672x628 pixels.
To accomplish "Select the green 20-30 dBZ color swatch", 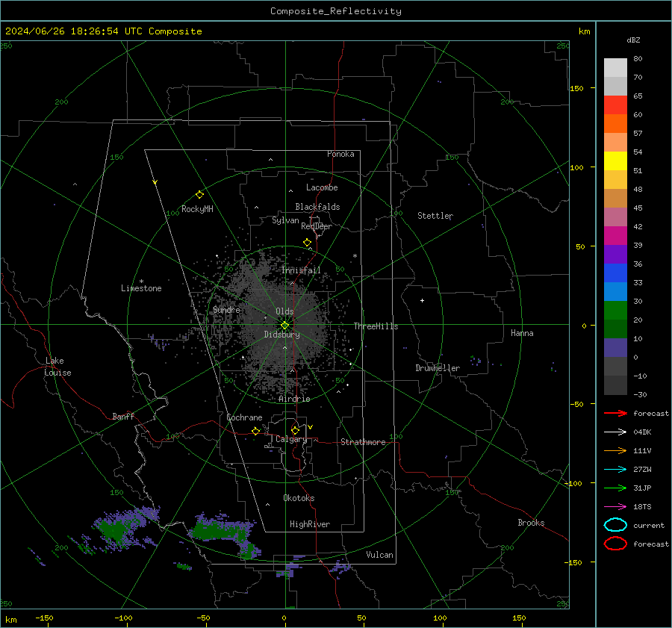I will pyautogui.click(x=615, y=311).
